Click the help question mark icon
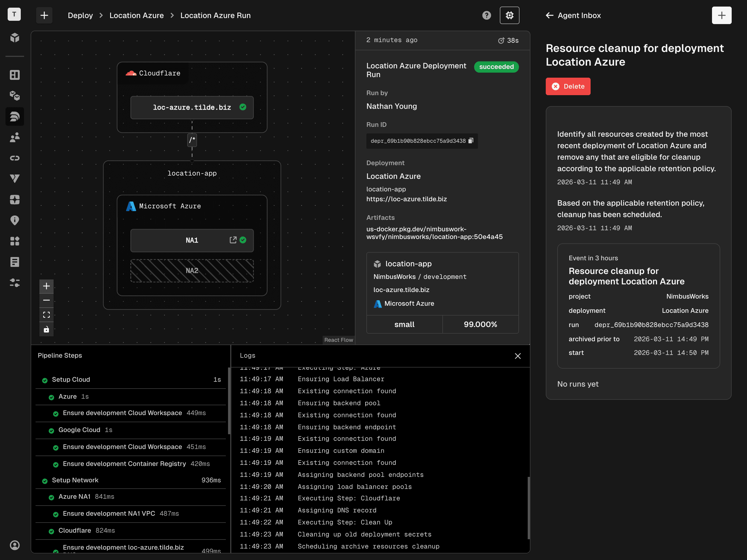 coord(486,15)
